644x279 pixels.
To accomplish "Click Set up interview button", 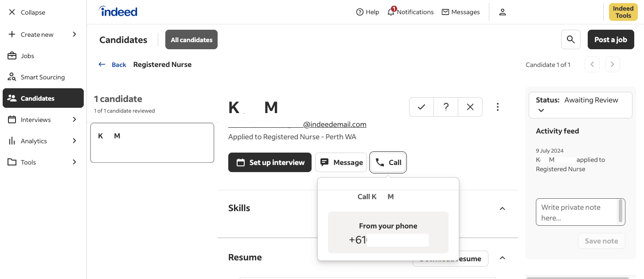I will point(270,162).
